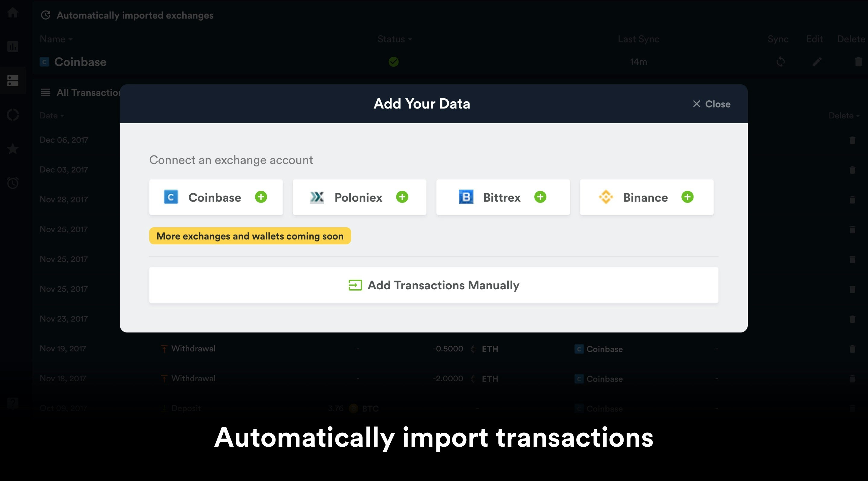The image size is (868, 481).
Task: Delete the Dec 06, 2017 transaction row
Action: tap(852, 140)
